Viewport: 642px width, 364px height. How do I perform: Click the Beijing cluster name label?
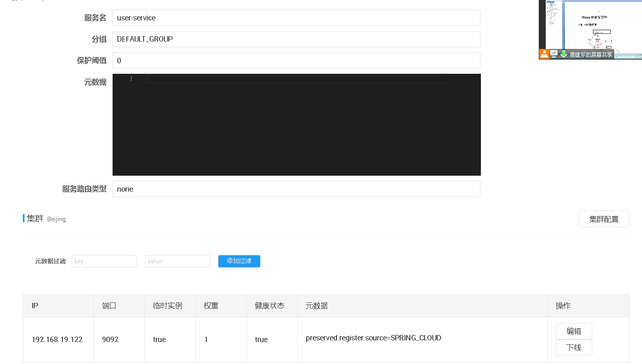click(x=56, y=219)
